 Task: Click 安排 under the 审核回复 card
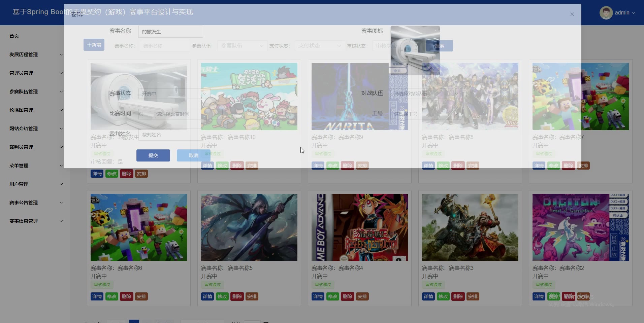coord(141,174)
